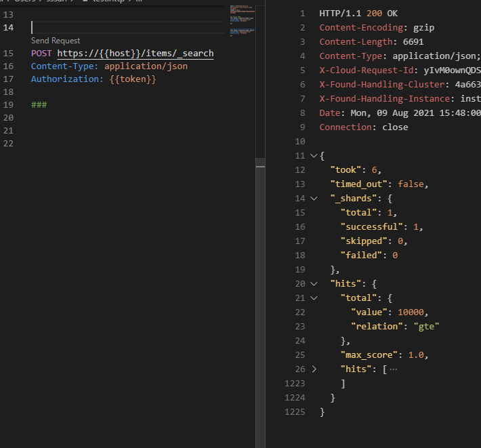The height and width of the screenshot is (448, 481).
Task: Click the {{token}} variable in Authorization header
Action: point(133,79)
